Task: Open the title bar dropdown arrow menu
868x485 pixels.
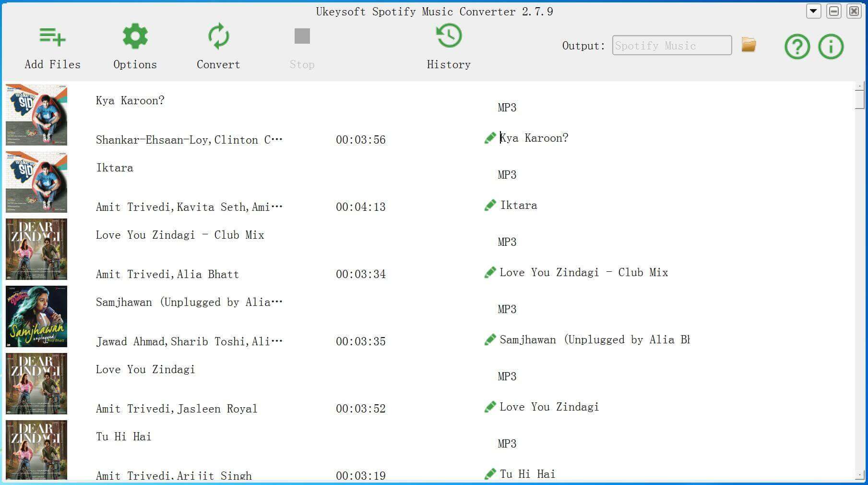Action: coord(813,11)
